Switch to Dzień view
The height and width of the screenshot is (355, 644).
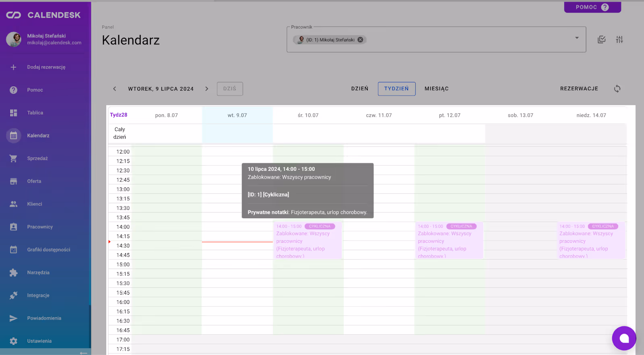click(359, 89)
